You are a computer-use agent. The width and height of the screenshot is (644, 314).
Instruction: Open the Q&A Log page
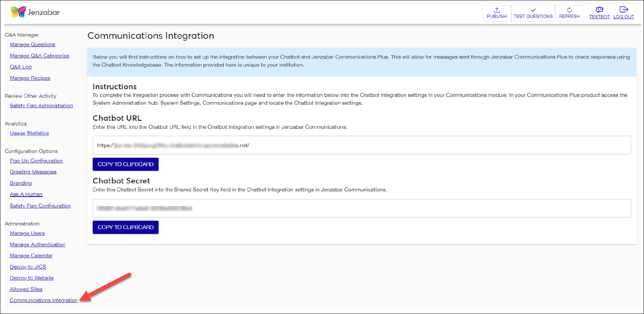pyautogui.click(x=21, y=67)
